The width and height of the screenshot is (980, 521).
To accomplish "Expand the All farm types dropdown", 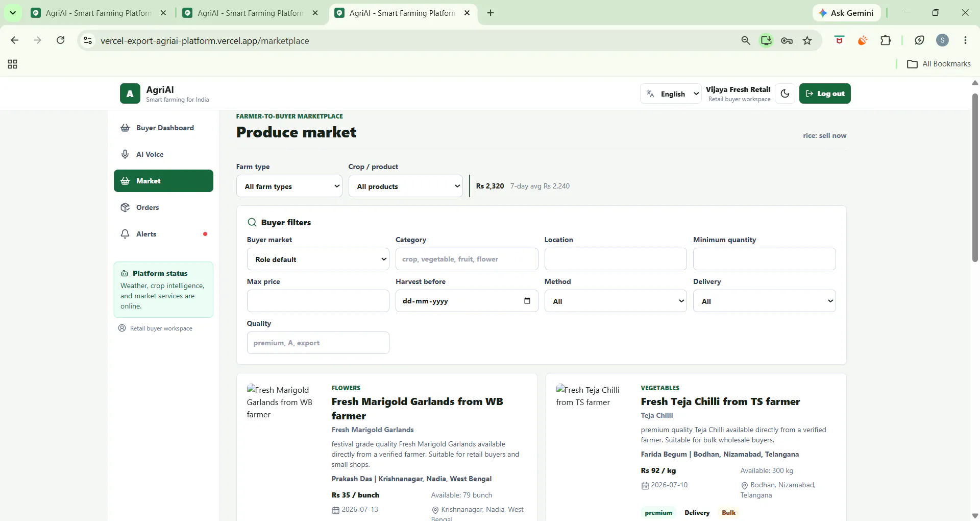I will (x=289, y=186).
